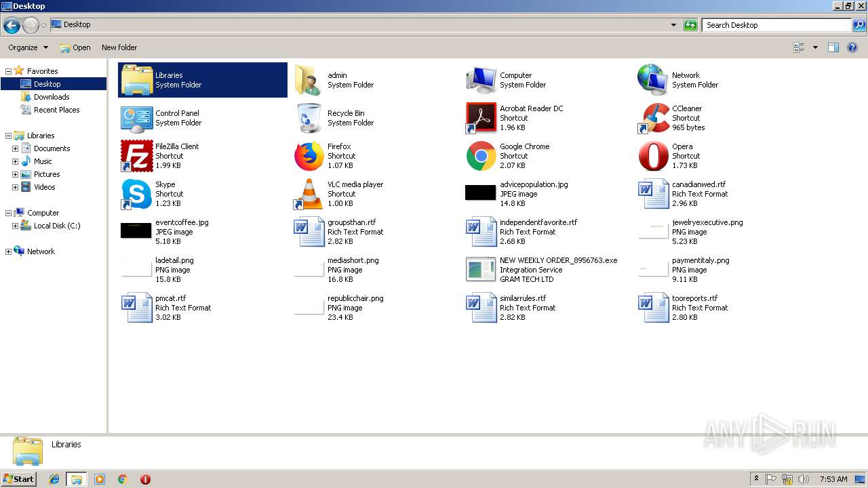Click the Desktop address bar path
This screenshot has width=868, height=488.
[77, 24]
